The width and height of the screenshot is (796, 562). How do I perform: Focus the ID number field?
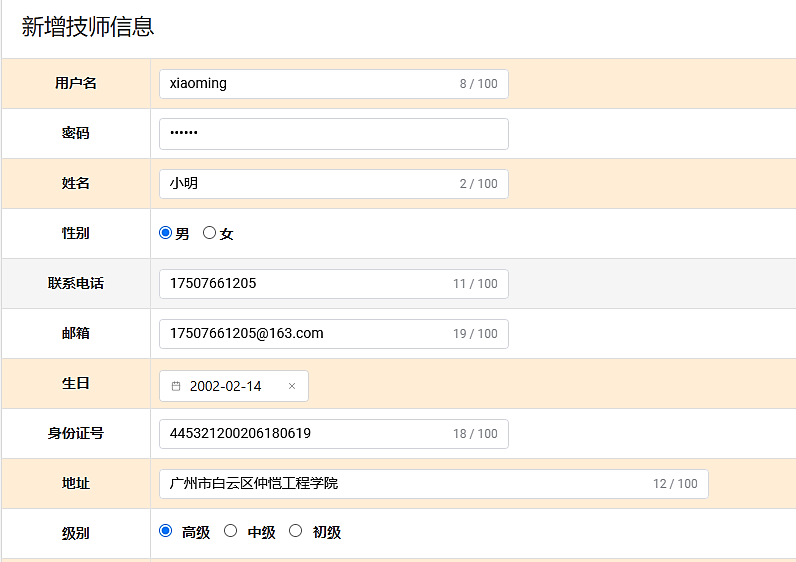click(x=305, y=434)
